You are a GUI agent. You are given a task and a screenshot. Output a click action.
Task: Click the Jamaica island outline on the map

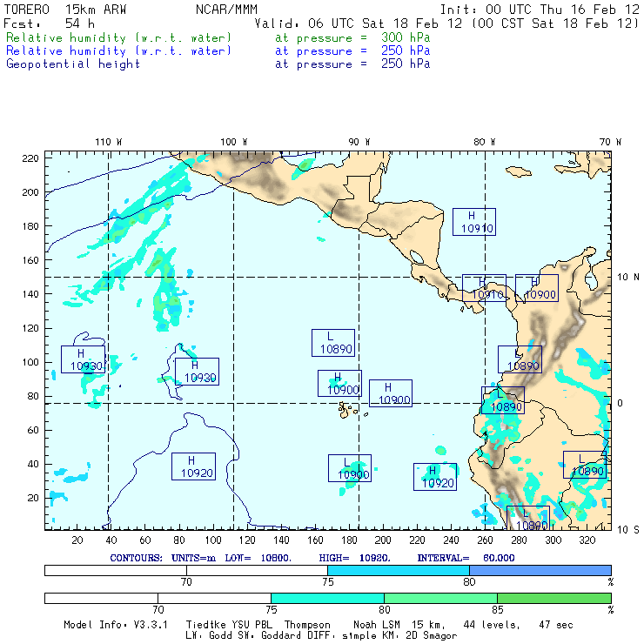pyautogui.click(x=519, y=171)
